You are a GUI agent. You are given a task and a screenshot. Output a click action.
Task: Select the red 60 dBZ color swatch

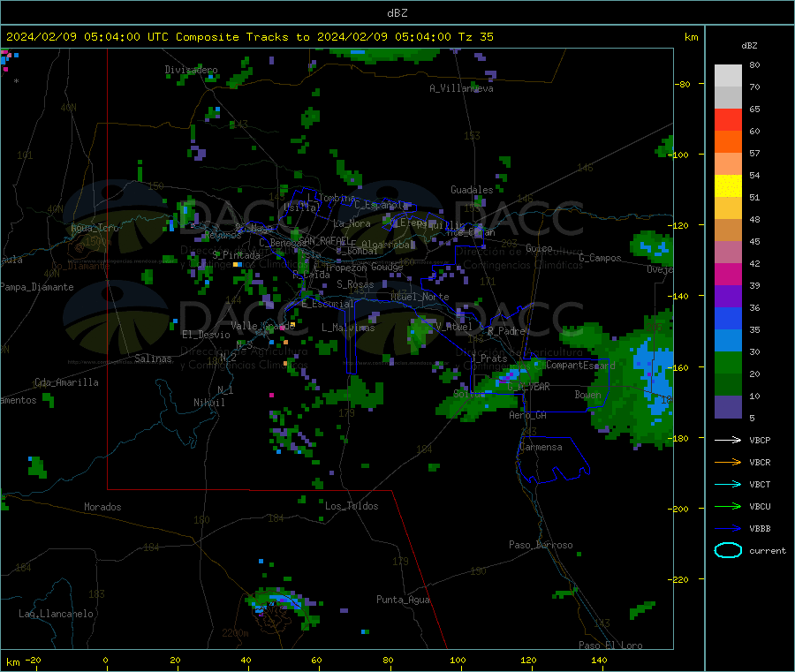point(728,119)
